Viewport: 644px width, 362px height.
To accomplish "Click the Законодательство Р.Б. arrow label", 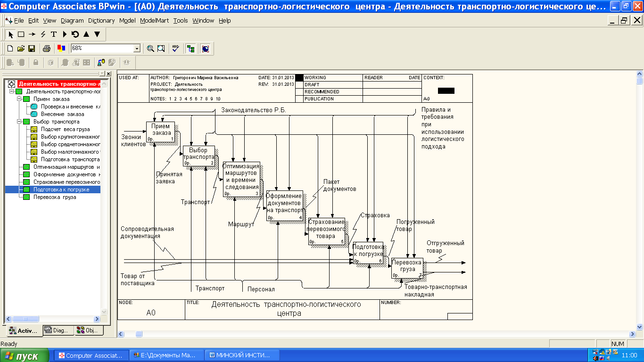I will coord(254,110).
